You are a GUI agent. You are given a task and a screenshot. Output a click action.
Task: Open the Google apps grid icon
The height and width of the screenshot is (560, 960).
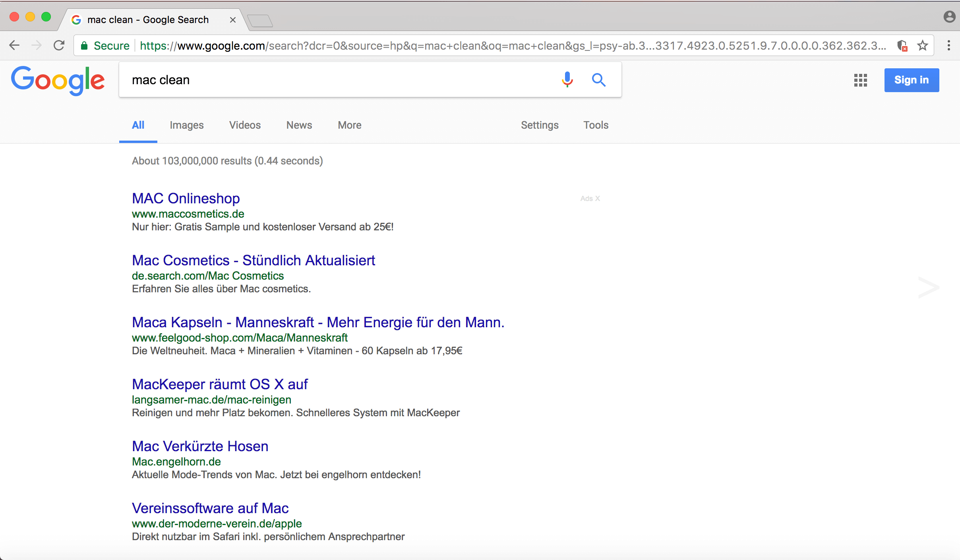861,80
